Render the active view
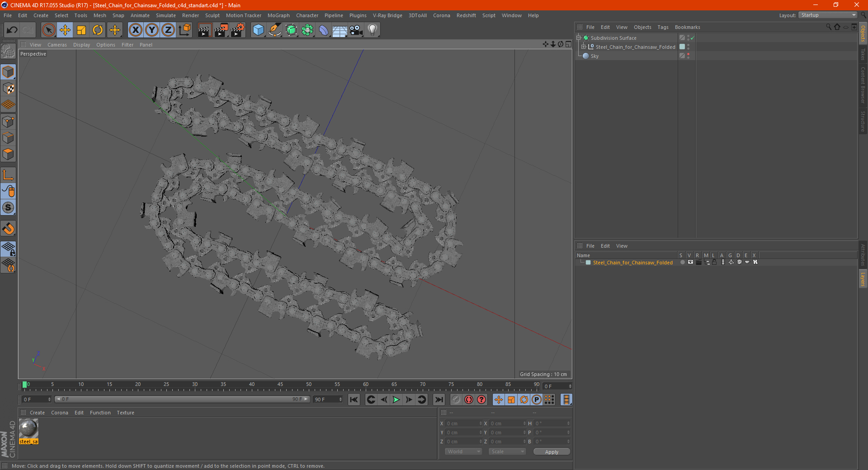Screen dimensions: 868x470 [x=204, y=30]
